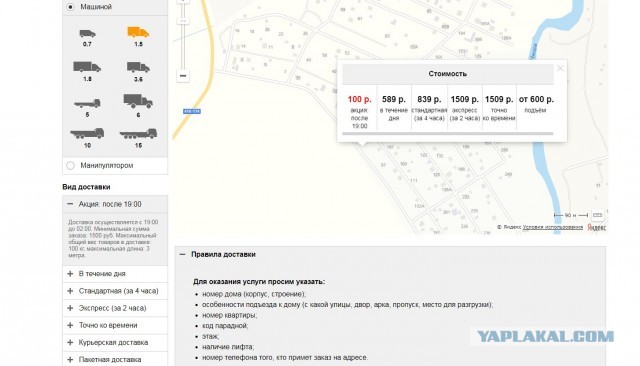Click the Yandex logo on the map
The height and width of the screenshot is (366, 640).
(x=596, y=227)
